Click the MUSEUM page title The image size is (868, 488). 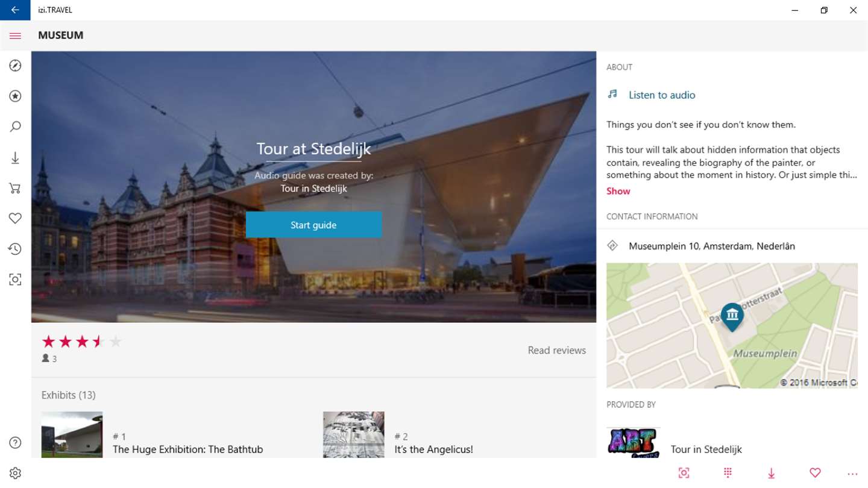pyautogui.click(x=61, y=36)
